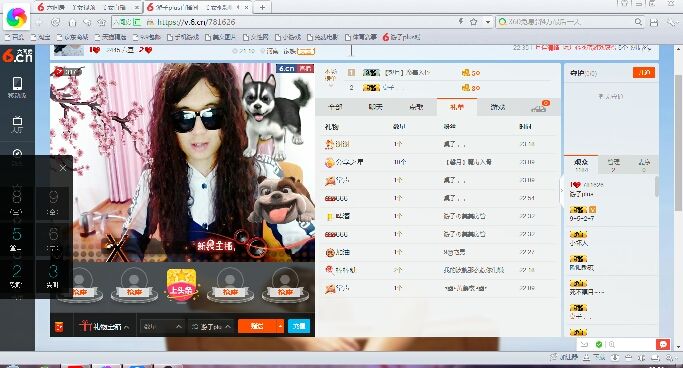Click the gift box icon tab in chat panel
This screenshot has width=683, height=368.
point(539,107)
